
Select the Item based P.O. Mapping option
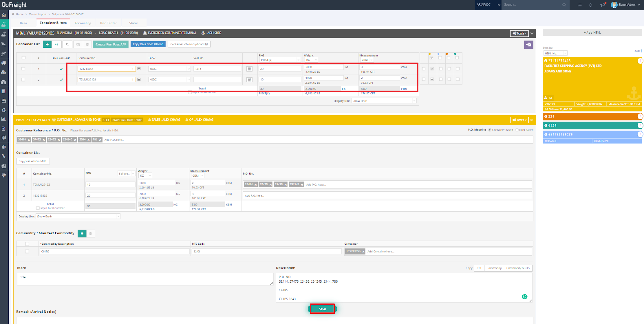click(x=517, y=130)
